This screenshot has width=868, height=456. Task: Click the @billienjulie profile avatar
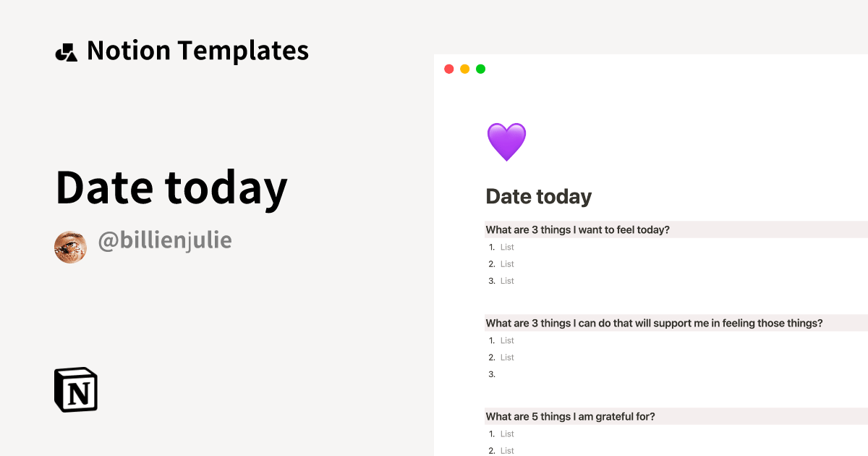tap(70, 247)
